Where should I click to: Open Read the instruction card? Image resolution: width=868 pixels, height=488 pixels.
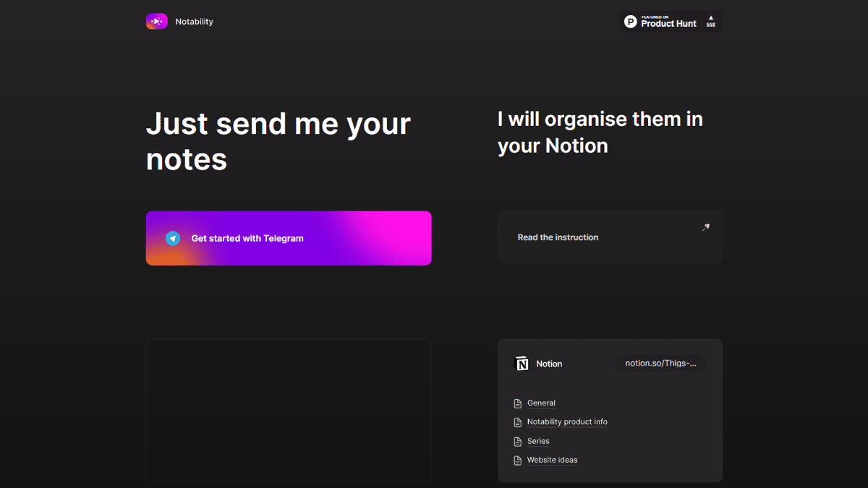click(610, 237)
